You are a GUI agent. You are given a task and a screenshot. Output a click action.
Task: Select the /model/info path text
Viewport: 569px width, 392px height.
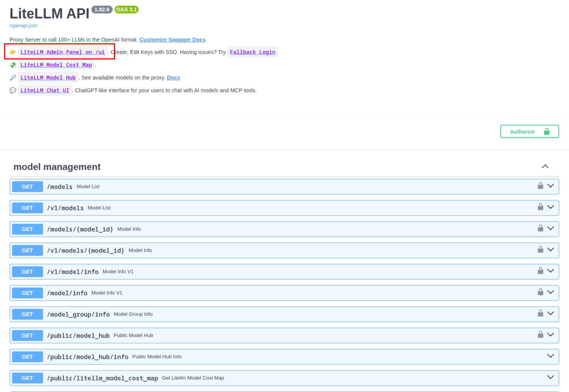point(67,293)
